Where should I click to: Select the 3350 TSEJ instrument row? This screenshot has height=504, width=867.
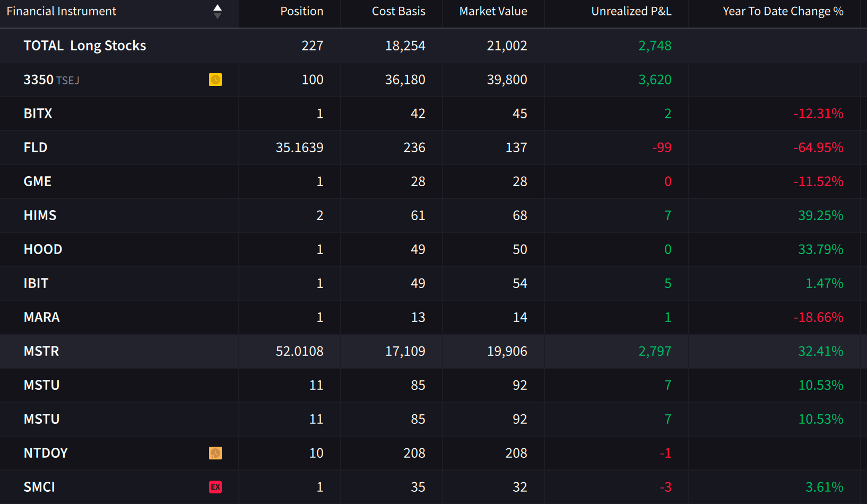pos(433,80)
